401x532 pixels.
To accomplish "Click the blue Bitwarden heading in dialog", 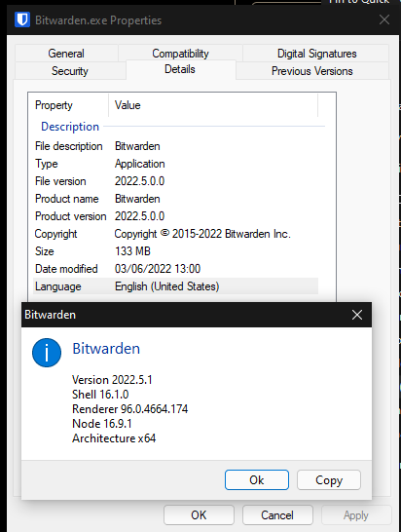I will 106,349.
